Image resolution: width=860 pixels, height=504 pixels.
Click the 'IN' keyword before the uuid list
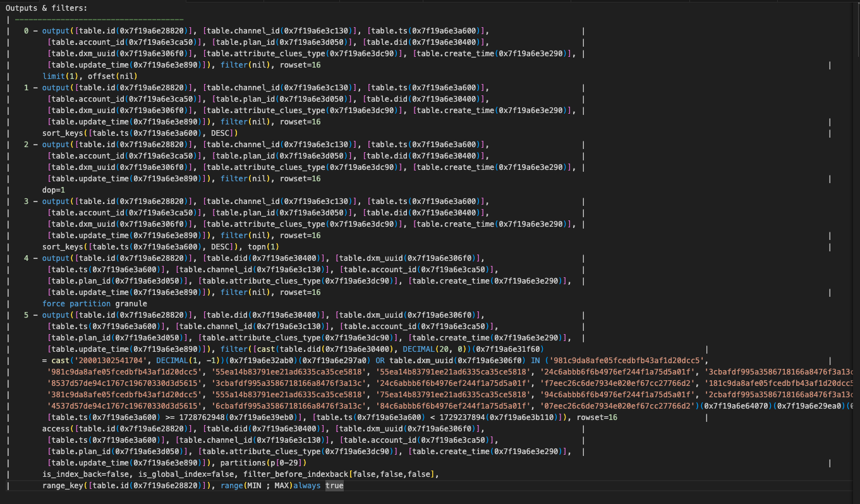point(535,360)
